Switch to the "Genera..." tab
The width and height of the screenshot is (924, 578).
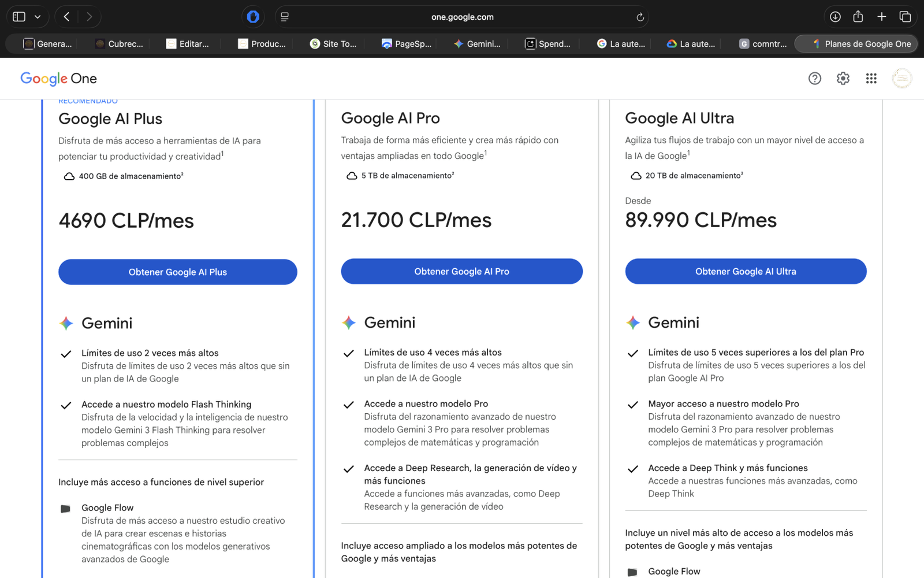pyautogui.click(x=47, y=43)
